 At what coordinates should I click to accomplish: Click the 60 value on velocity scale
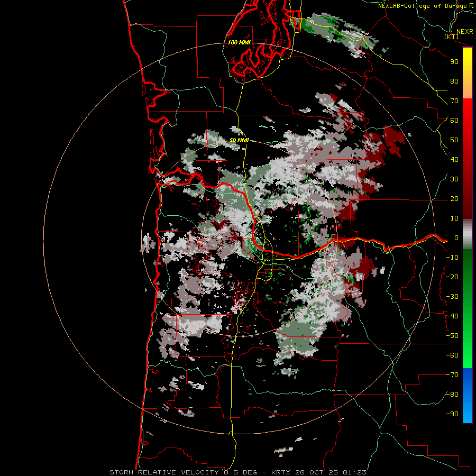click(454, 121)
